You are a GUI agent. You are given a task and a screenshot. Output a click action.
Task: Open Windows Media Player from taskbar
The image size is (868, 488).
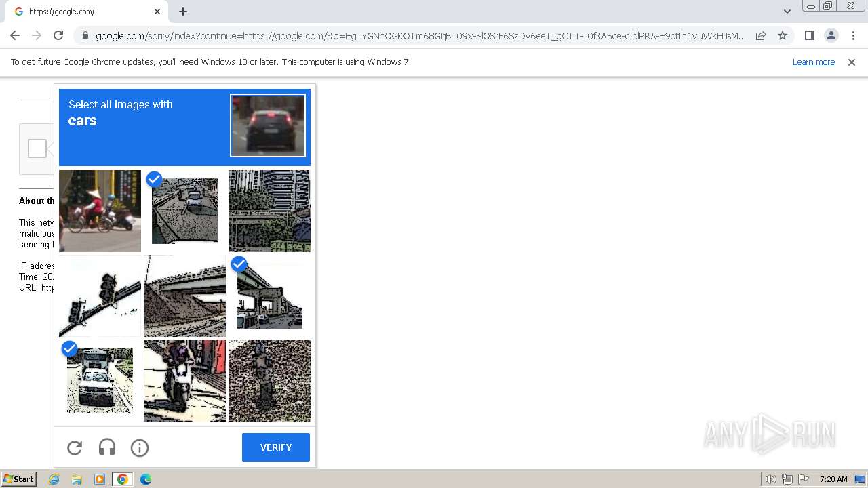[100, 479]
